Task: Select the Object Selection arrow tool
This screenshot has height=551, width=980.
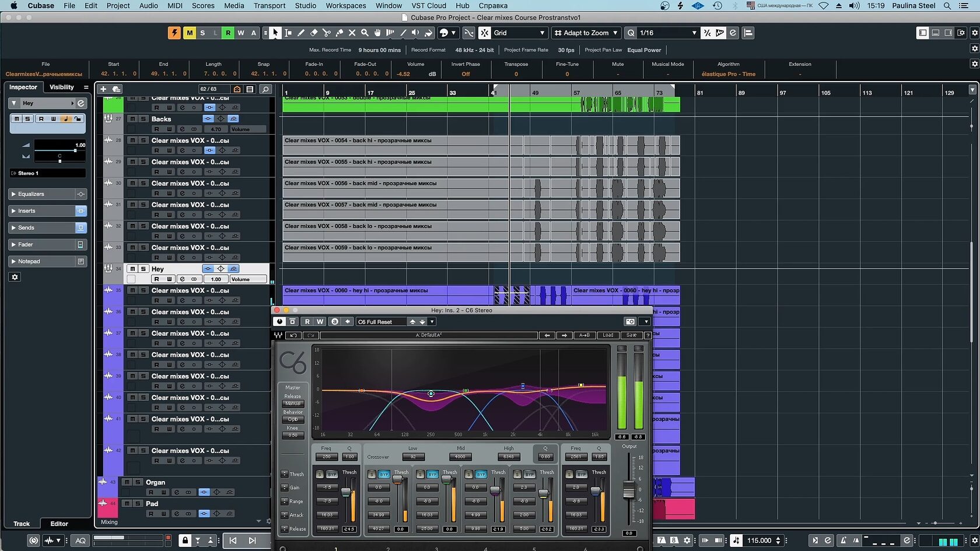Action: coord(275,33)
